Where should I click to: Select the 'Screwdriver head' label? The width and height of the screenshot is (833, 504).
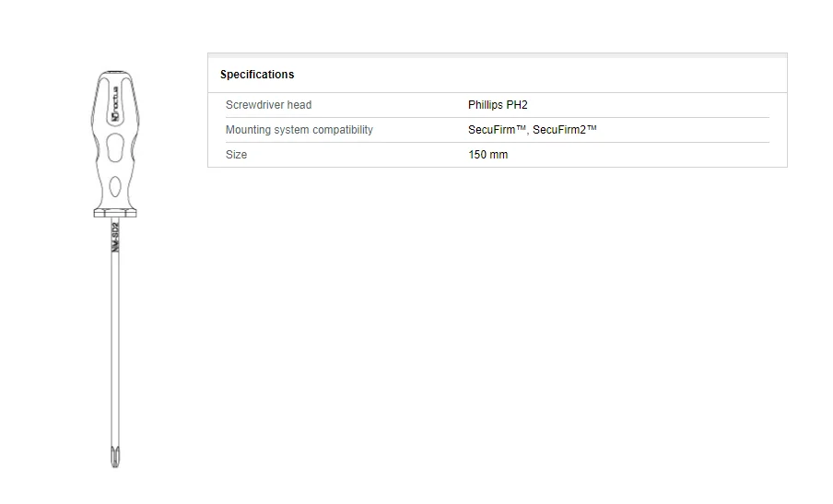pyautogui.click(x=268, y=105)
